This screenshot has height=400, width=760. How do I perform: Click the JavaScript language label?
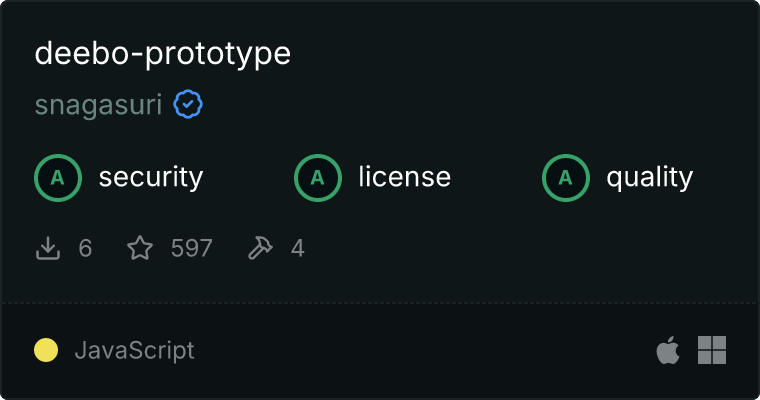135,351
